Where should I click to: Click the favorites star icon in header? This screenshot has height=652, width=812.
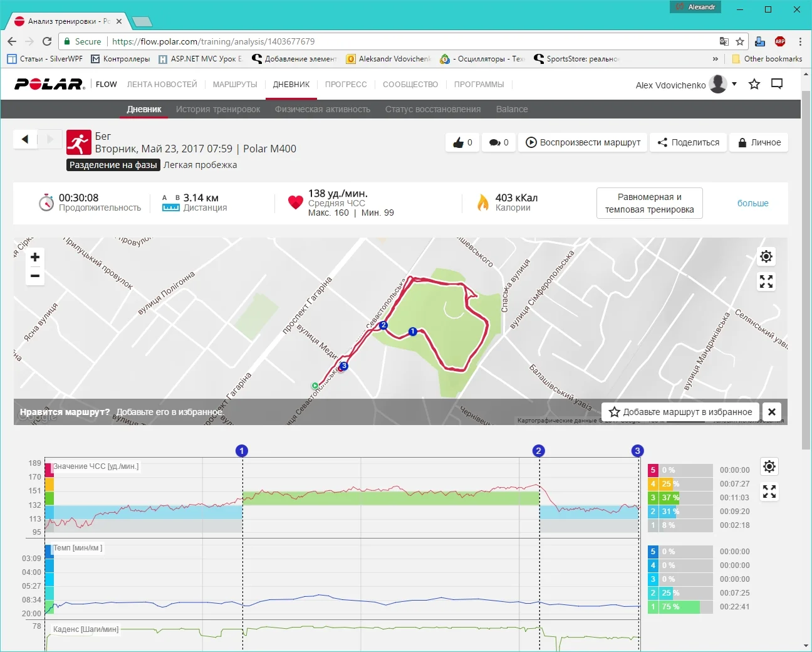point(754,84)
